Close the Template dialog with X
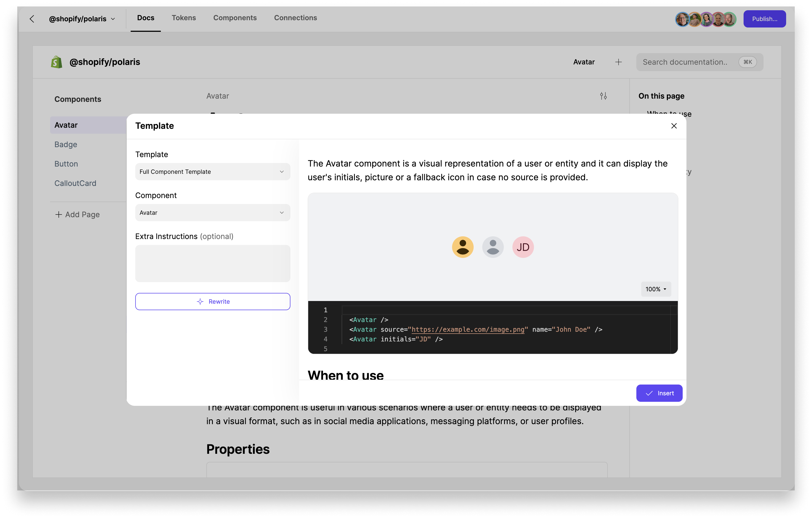812x519 pixels. coord(674,126)
